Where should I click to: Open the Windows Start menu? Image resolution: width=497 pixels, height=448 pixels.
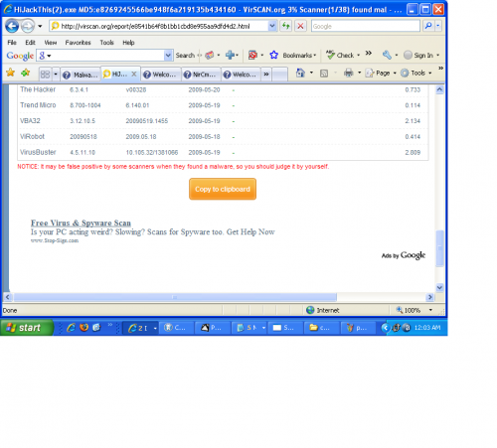coord(27,328)
